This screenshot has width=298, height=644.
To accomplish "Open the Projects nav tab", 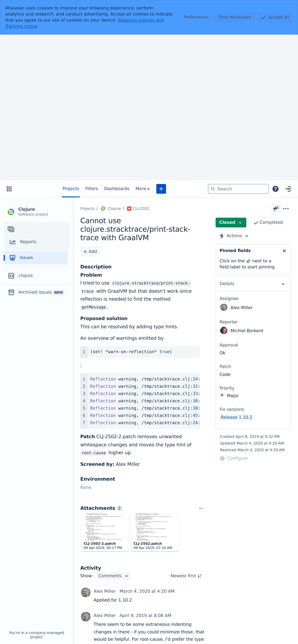I will coord(71,189).
